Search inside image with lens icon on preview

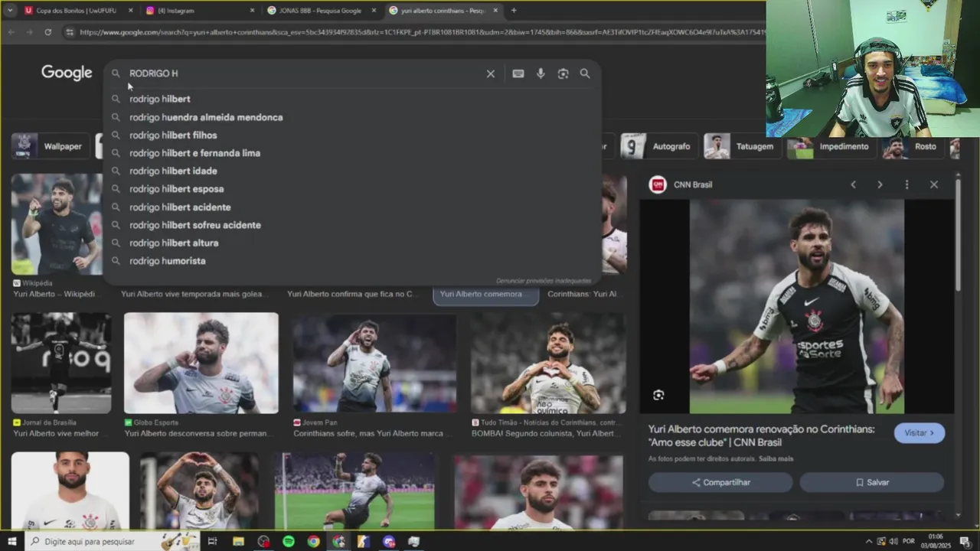coord(658,395)
